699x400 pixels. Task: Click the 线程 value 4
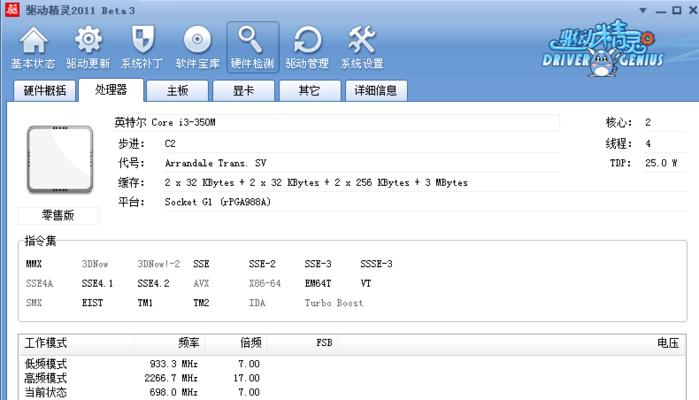click(648, 144)
